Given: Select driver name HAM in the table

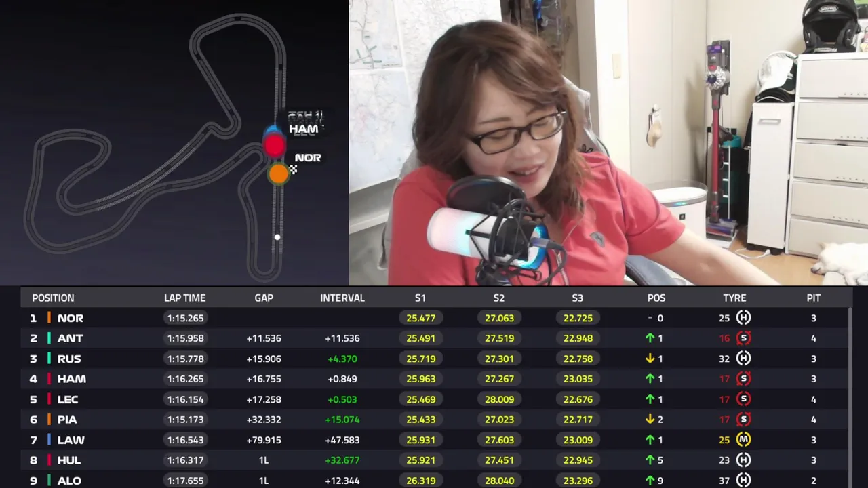Looking at the screenshot, I should (x=71, y=379).
